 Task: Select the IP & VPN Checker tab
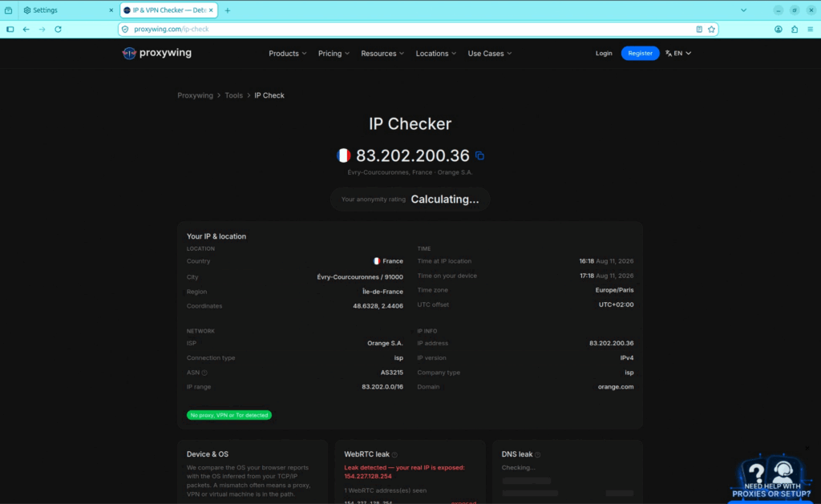[x=168, y=10]
